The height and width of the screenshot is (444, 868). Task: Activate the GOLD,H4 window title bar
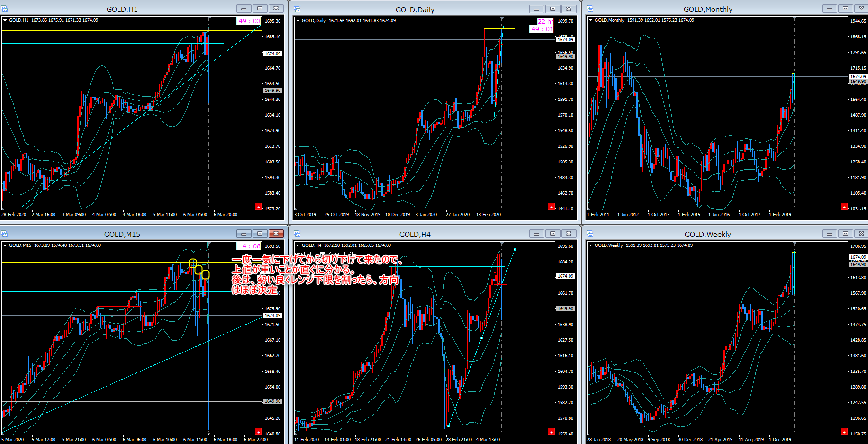[x=415, y=234]
